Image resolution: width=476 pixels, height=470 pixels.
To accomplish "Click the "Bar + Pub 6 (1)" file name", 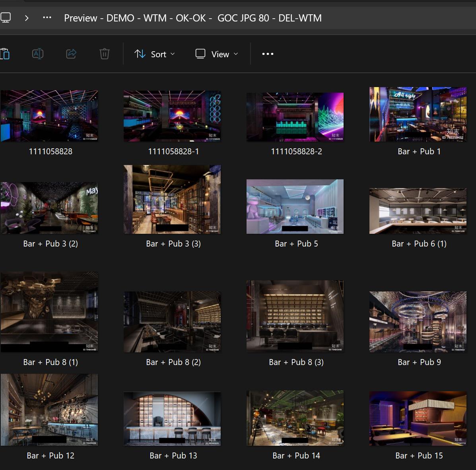I will pyautogui.click(x=419, y=243).
